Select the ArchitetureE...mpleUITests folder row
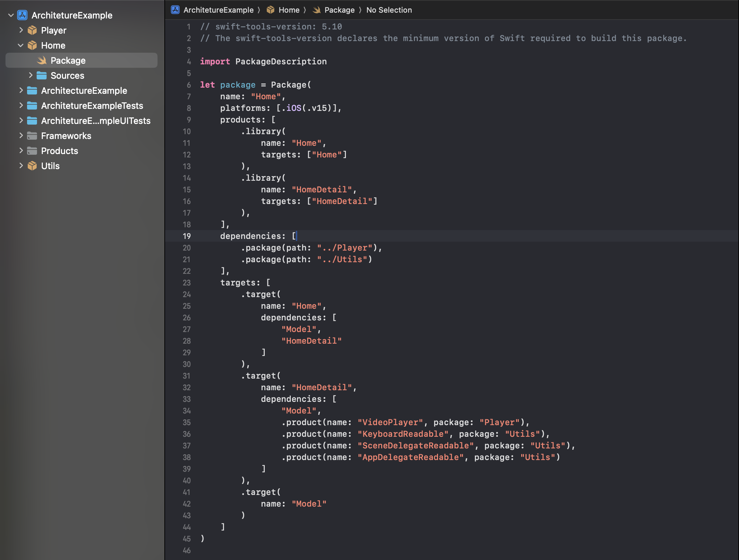 [95, 120]
